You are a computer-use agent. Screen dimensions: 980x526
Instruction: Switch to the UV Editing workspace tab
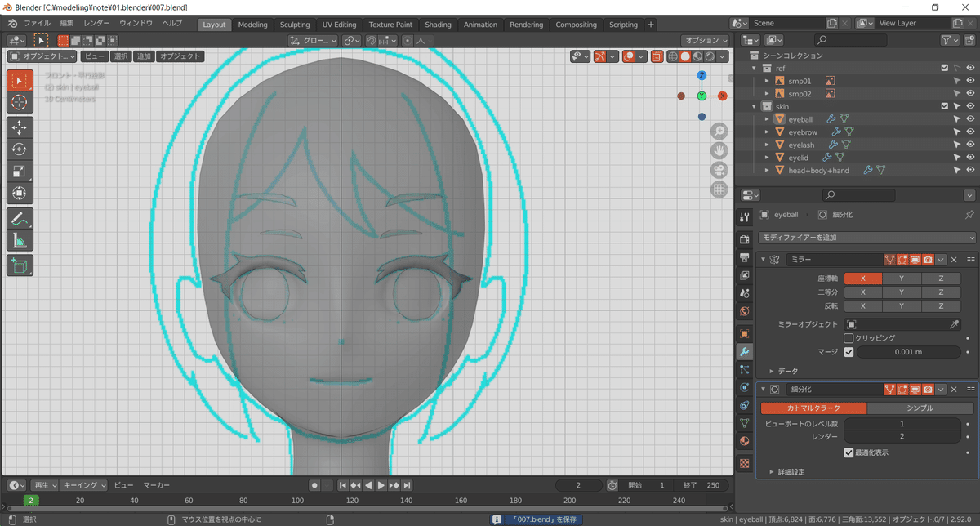click(x=339, y=25)
